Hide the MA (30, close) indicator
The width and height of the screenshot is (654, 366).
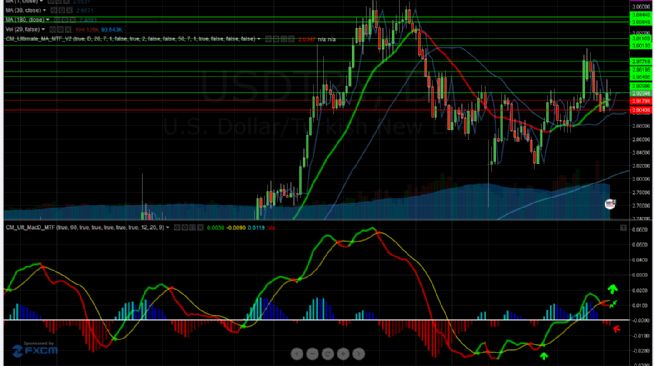coord(53,10)
